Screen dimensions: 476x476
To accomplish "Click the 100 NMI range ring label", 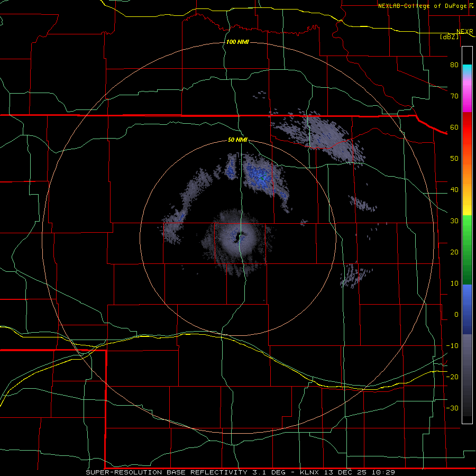I will (237, 42).
